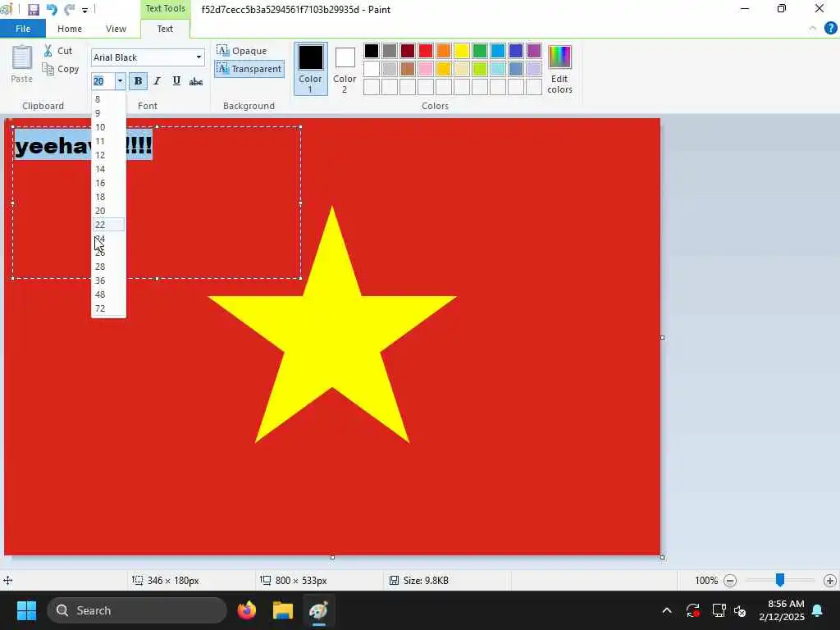Toggle Italic formatting
This screenshot has height=630, width=840.
click(157, 81)
